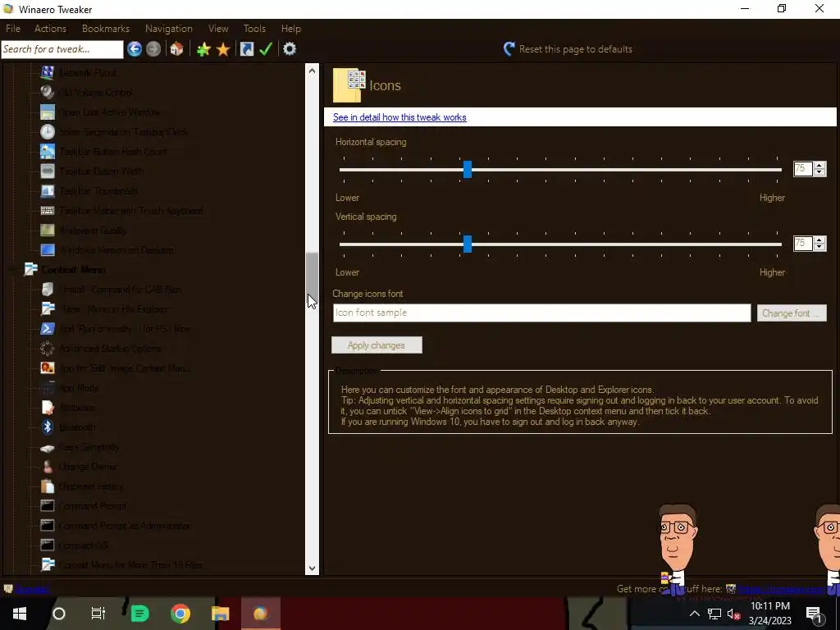840x630 pixels.
Task: Open the notification center icon
Action: pyautogui.click(x=813, y=614)
